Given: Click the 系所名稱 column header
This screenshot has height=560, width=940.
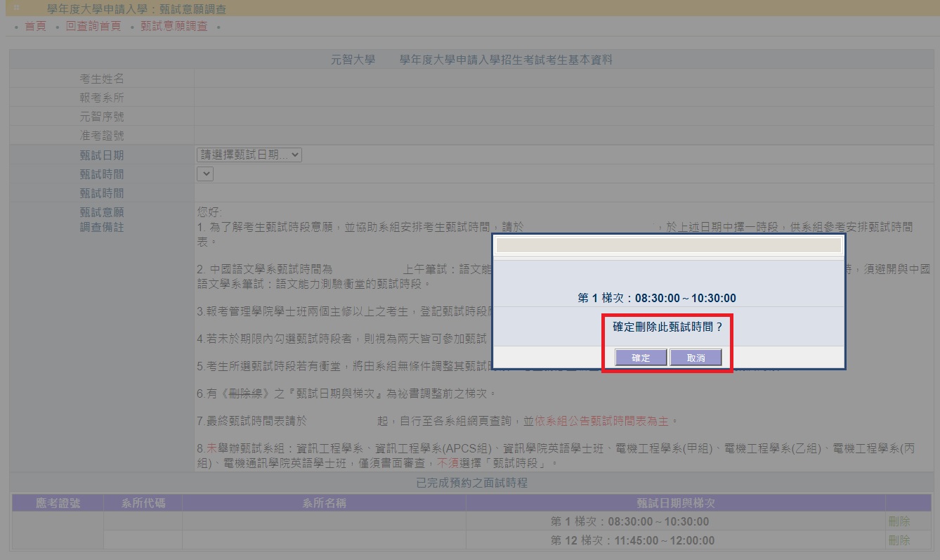Looking at the screenshot, I should pos(324,503).
